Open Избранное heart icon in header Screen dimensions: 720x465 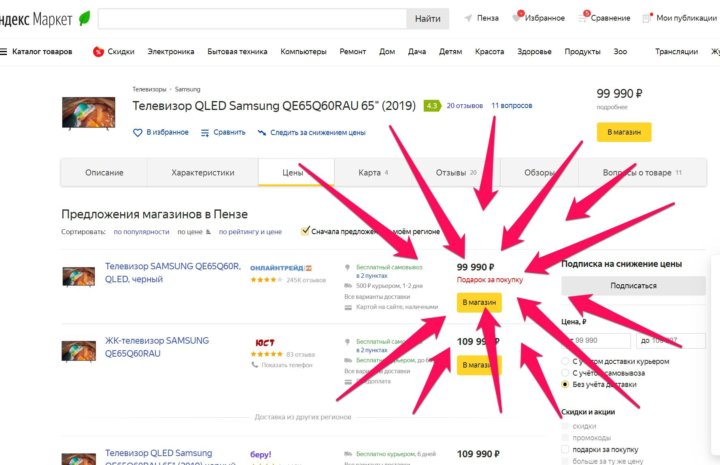518,17
